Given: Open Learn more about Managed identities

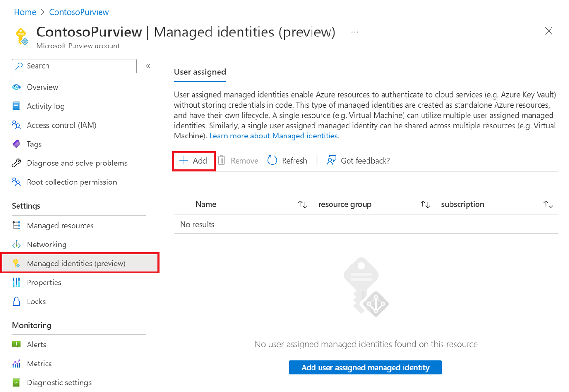Looking at the screenshot, I should point(273,136).
